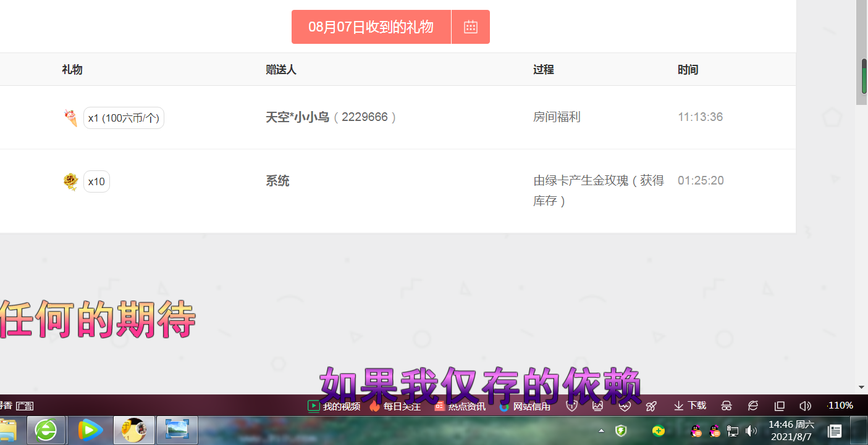Open the first QQ penguin tray icon

[x=696, y=431]
